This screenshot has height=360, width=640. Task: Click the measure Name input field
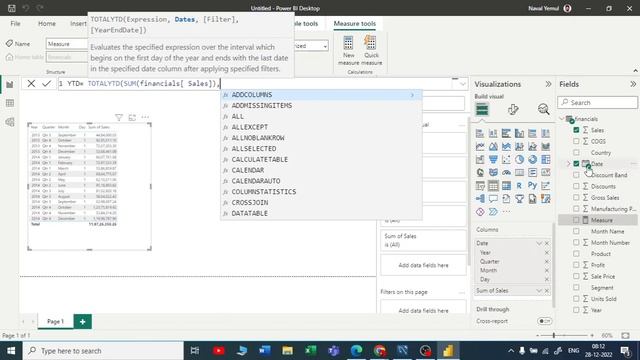(67, 44)
